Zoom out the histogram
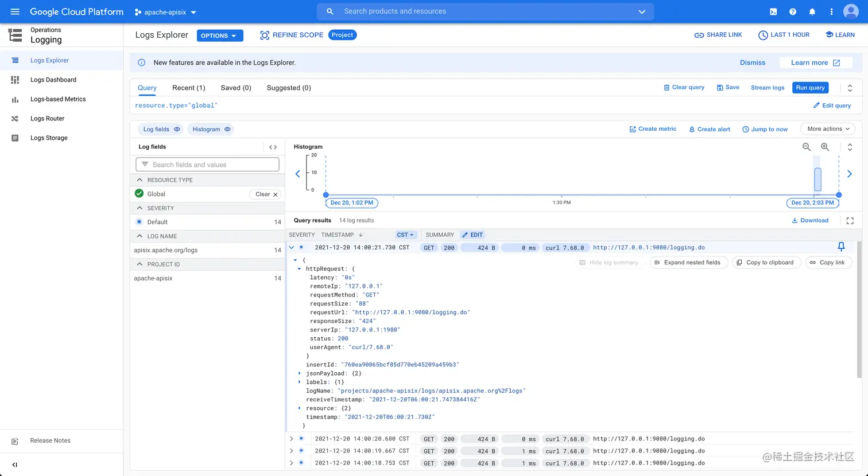 [x=807, y=147]
